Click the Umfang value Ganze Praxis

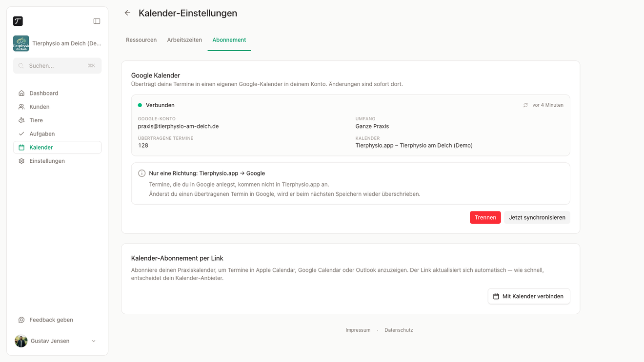pos(372,126)
